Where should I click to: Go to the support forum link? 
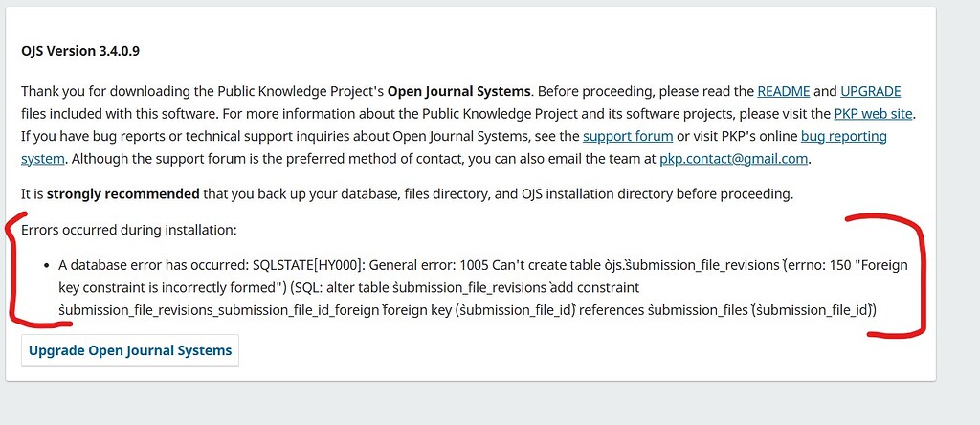(628, 136)
